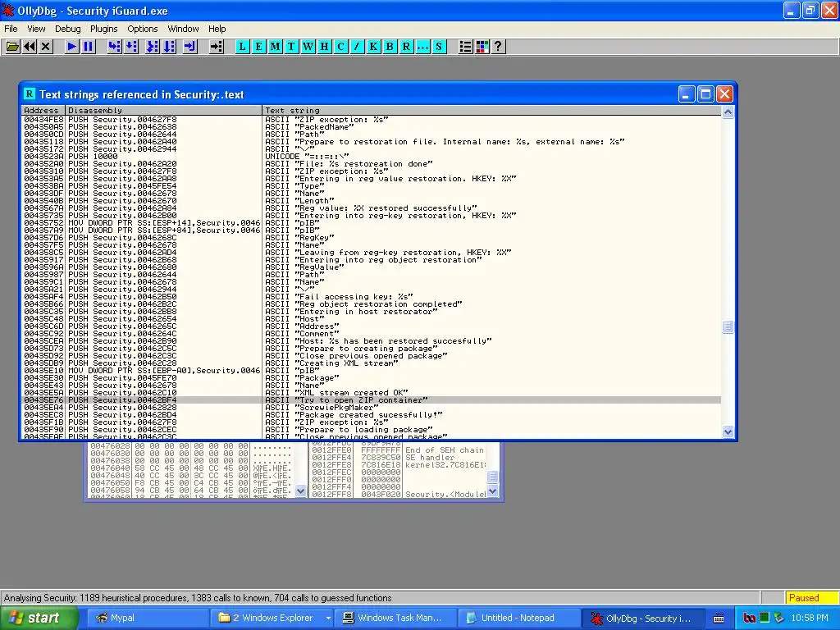This screenshot has width=840, height=630.
Task: Click the Text string column header
Action: click(492, 111)
